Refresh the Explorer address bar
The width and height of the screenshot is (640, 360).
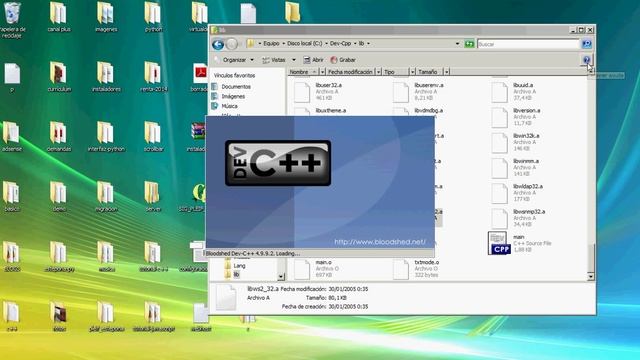pos(469,44)
